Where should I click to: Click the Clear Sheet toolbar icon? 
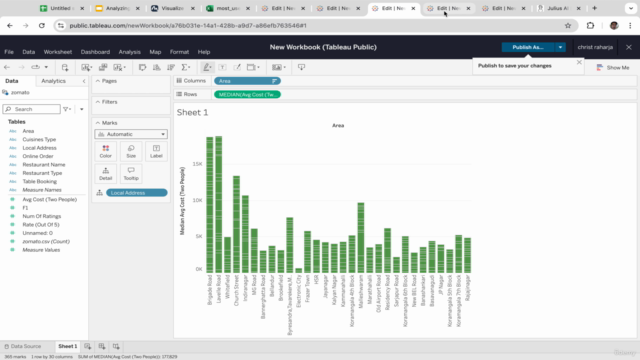point(118,67)
